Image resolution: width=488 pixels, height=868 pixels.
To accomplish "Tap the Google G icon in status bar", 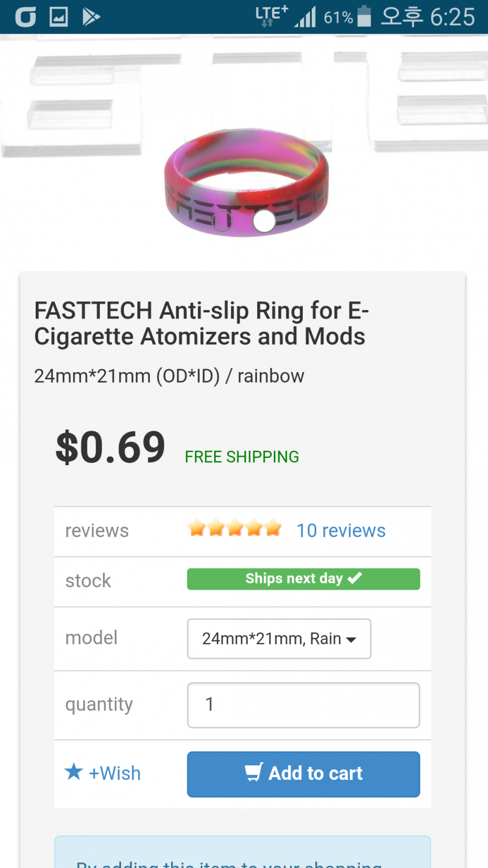I will [25, 17].
